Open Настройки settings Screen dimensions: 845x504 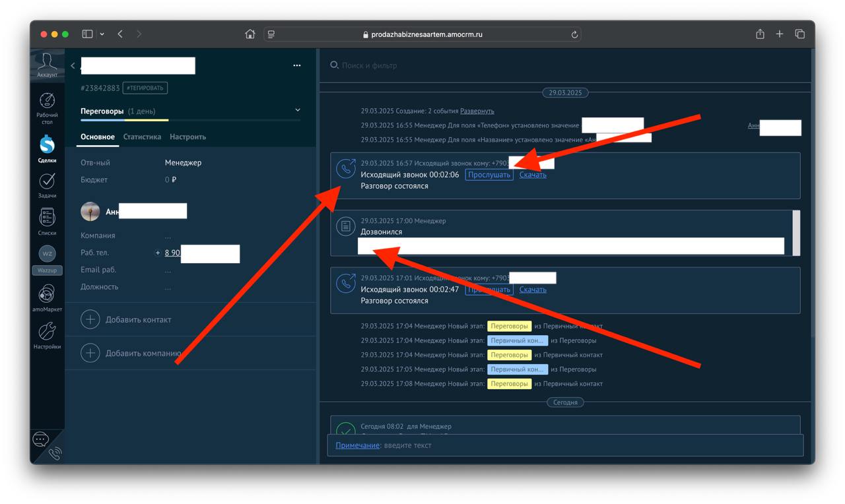click(x=47, y=336)
